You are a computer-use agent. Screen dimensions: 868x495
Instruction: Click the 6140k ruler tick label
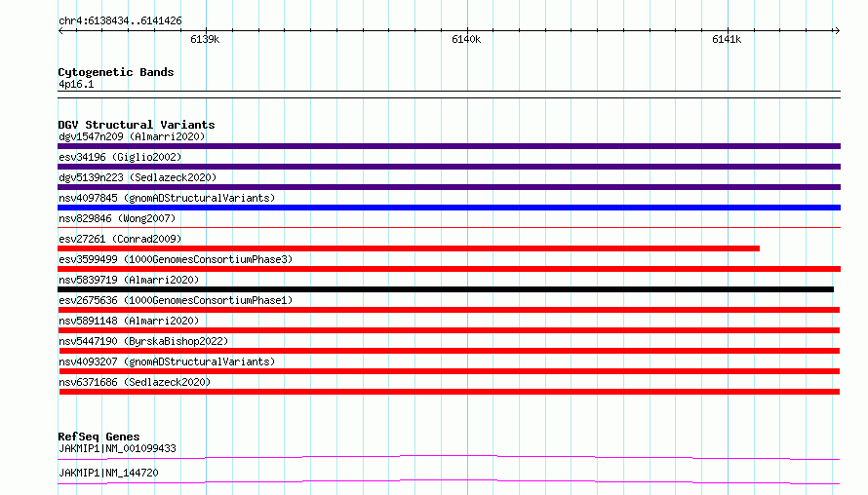466,39
